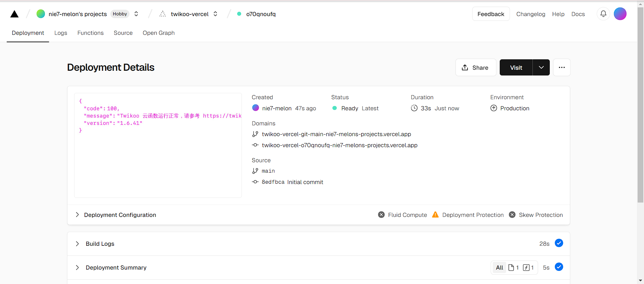The height and width of the screenshot is (284, 644).
Task: Click the commit icon beside o70qnoufq domain
Action: coord(255,145)
